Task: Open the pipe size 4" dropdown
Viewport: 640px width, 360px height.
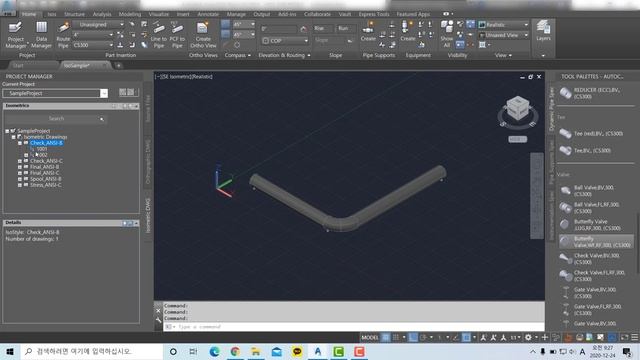Action: (x=93, y=35)
